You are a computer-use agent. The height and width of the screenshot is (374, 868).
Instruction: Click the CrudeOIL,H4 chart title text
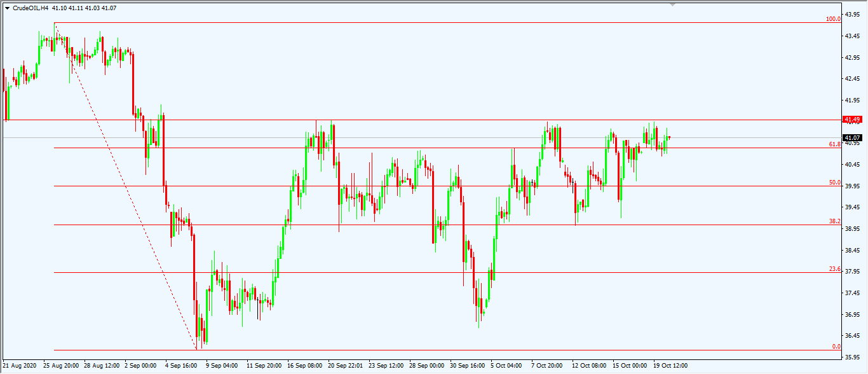pyautogui.click(x=31, y=8)
